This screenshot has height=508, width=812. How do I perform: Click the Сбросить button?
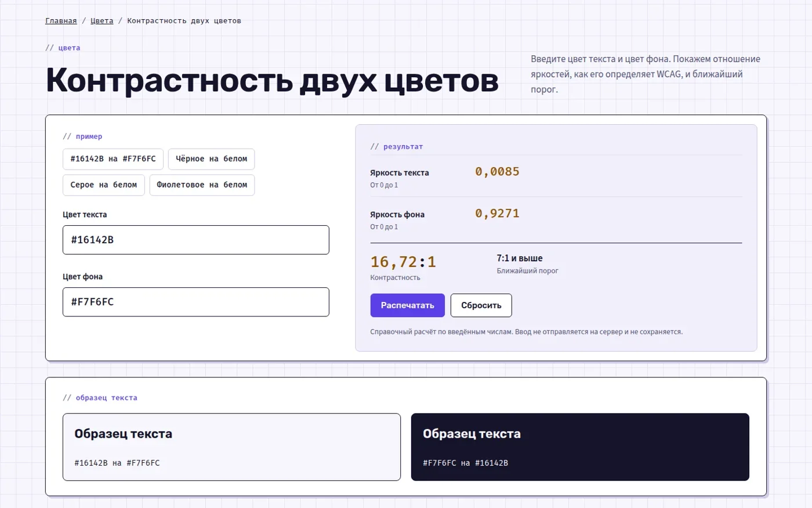[x=481, y=305]
